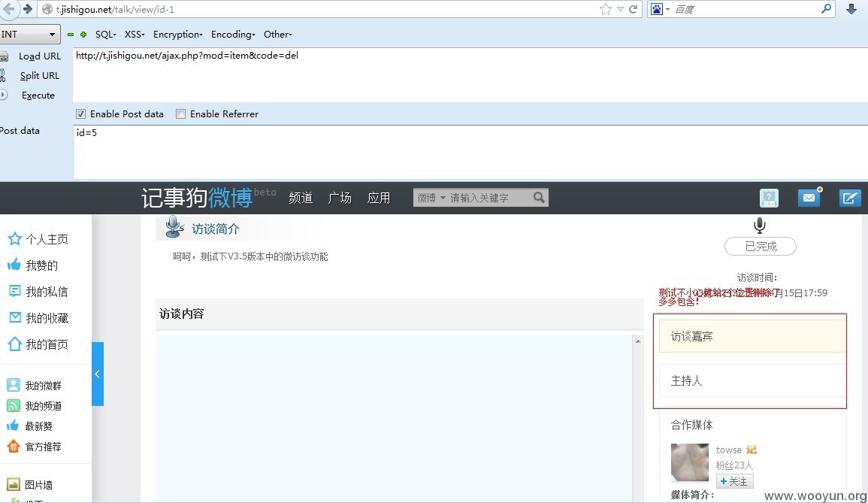Click the 我的微群 group icon
The image size is (868, 503).
[x=14, y=385]
